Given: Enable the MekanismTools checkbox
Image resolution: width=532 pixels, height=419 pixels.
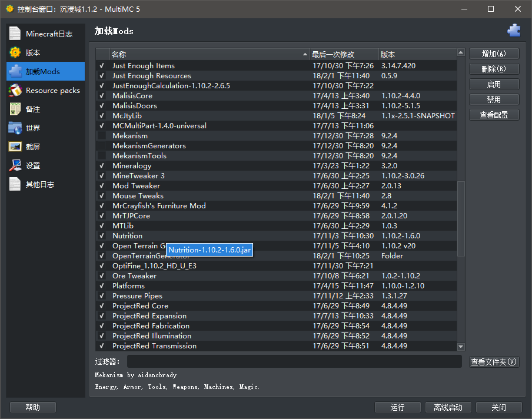Looking at the screenshot, I should coord(101,156).
